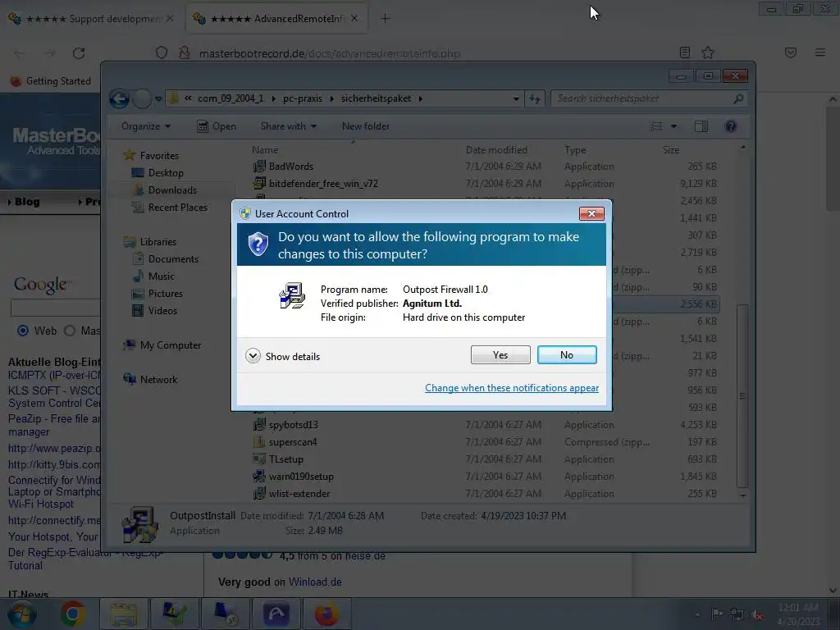Open the Organize menu in Explorer

point(146,126)
